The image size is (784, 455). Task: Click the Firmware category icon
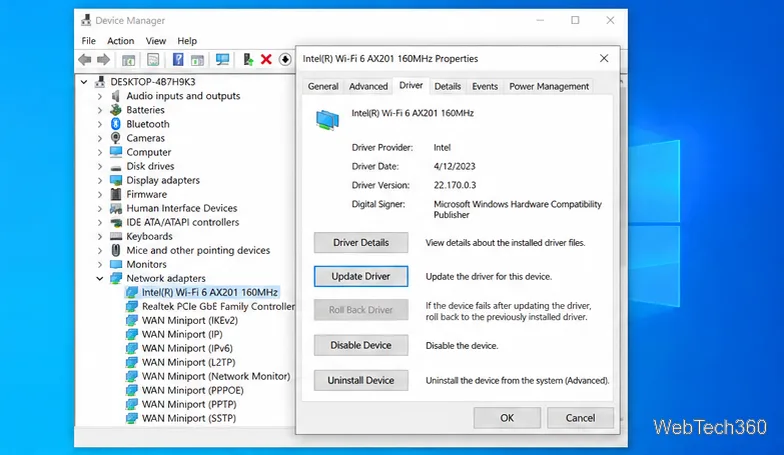tap(116, 194)
